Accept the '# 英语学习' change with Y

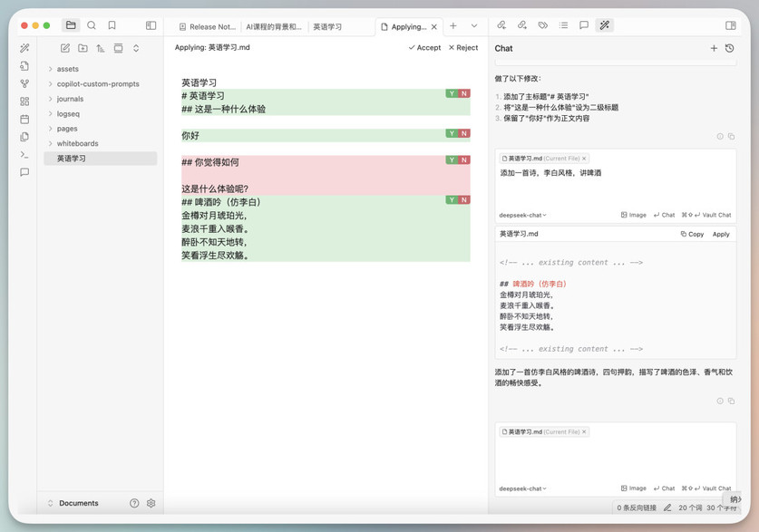pos(451,93)
